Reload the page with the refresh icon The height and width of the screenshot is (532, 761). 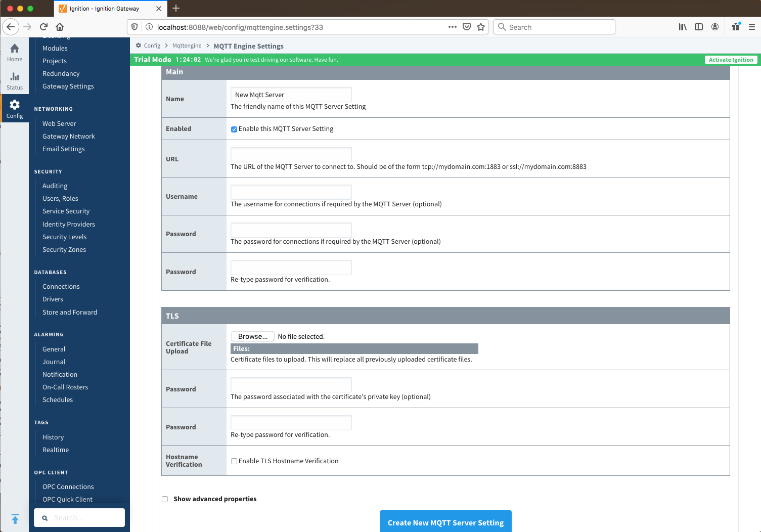(x=43, y=27)
